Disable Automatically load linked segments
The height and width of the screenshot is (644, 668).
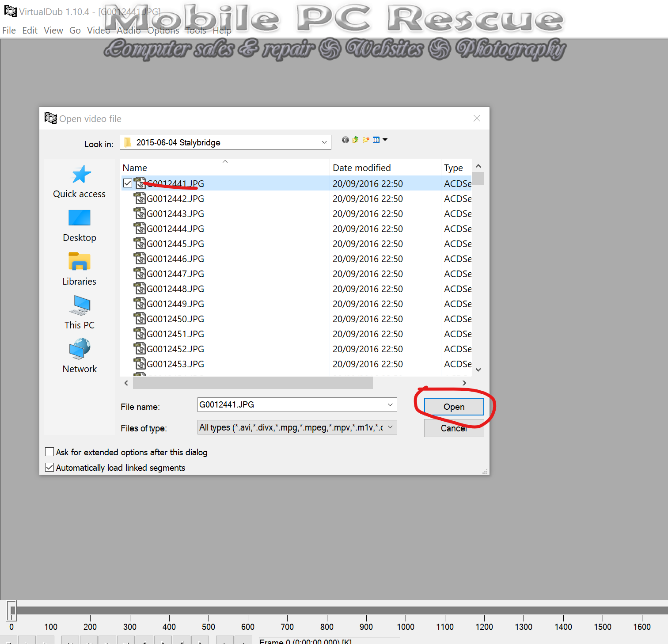coord(49,467)
